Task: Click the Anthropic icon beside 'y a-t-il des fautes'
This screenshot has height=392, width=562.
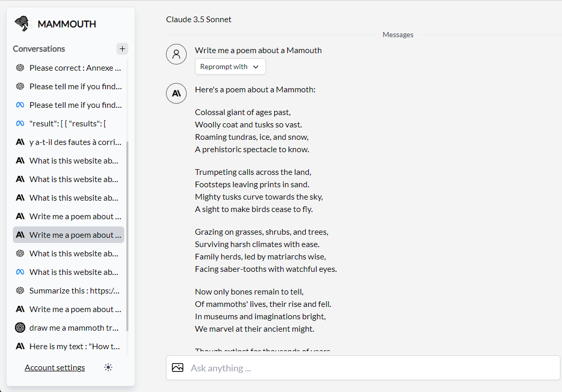Action: click(20, 142)
